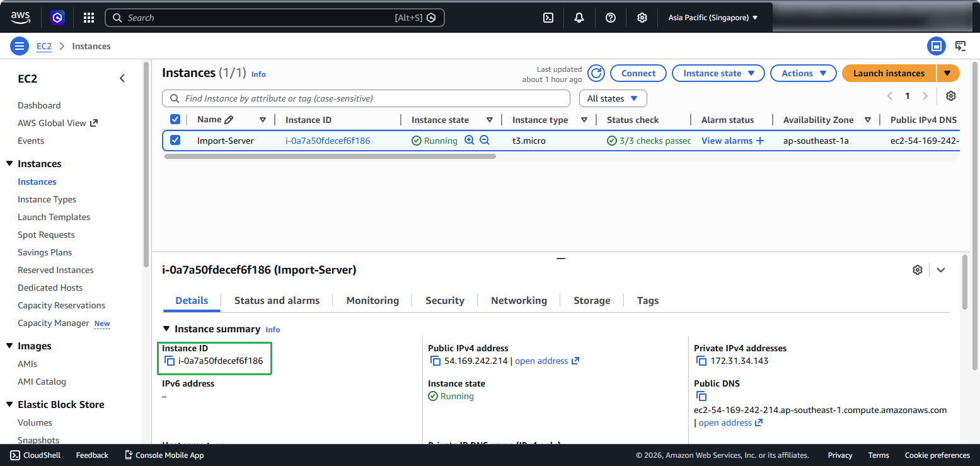The width and height of the screenshot is (980, 466).
Task: Click the table horizontal scrollbar
Action: pyautogui.click(x=330, y=156)
